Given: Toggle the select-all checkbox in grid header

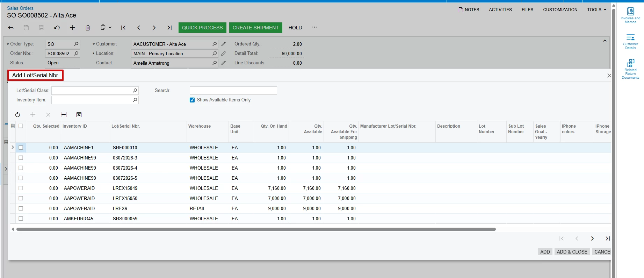Looking at the screenshot, I should pyautogui.click(x=21, y=126).
